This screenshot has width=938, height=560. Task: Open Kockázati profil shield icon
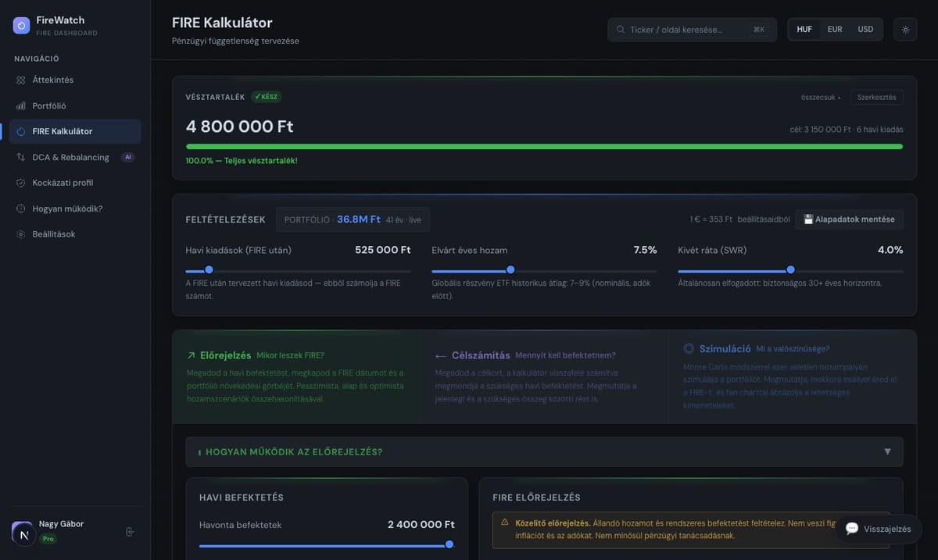(21, 183)
